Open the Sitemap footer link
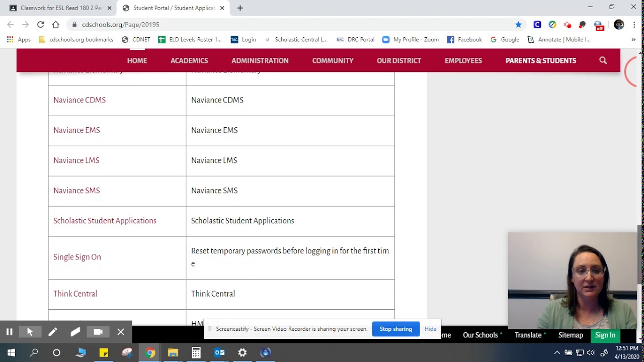Viewport: 644px width, 362px height. coord(571,335)
